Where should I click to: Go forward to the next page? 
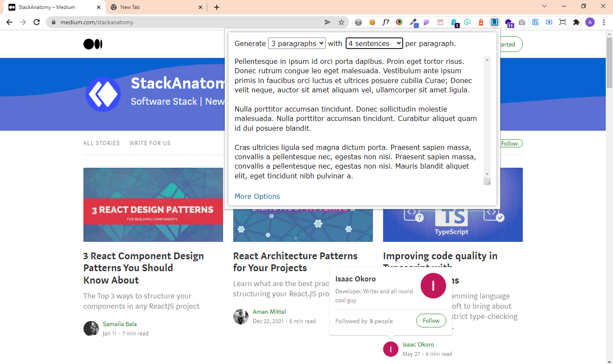[23, 22]
